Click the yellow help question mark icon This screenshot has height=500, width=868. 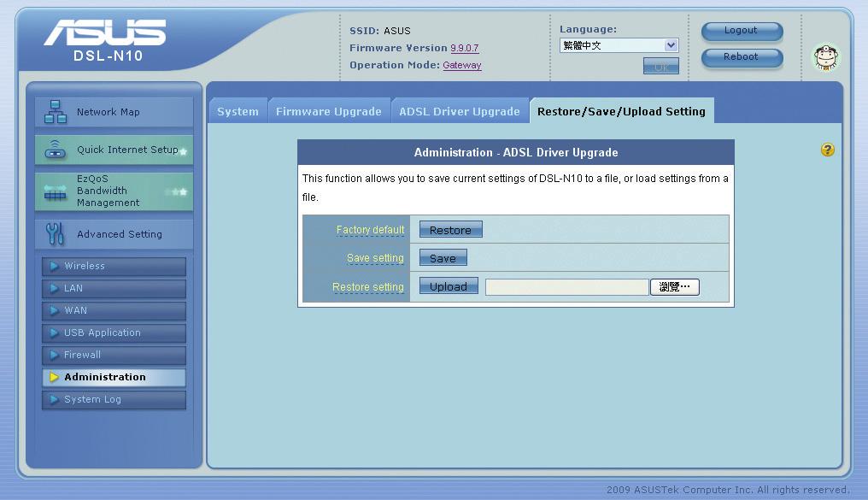[827, 150]
